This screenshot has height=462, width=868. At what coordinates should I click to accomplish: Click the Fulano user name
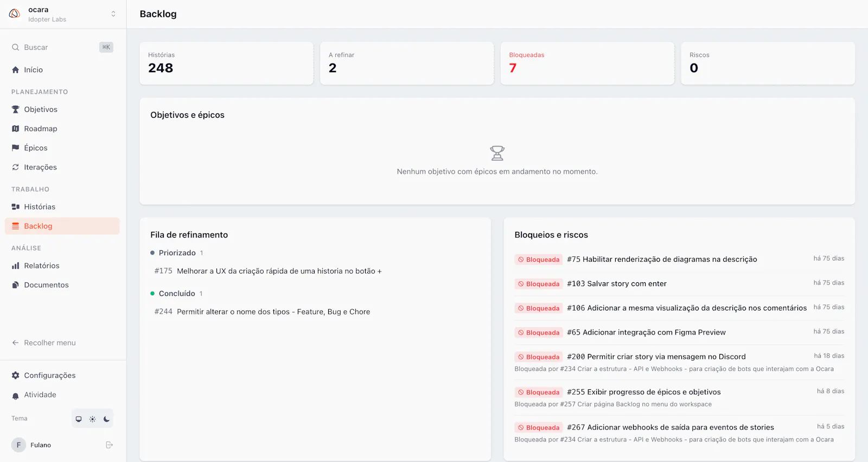pyautogui.click(x=41, y=445)
